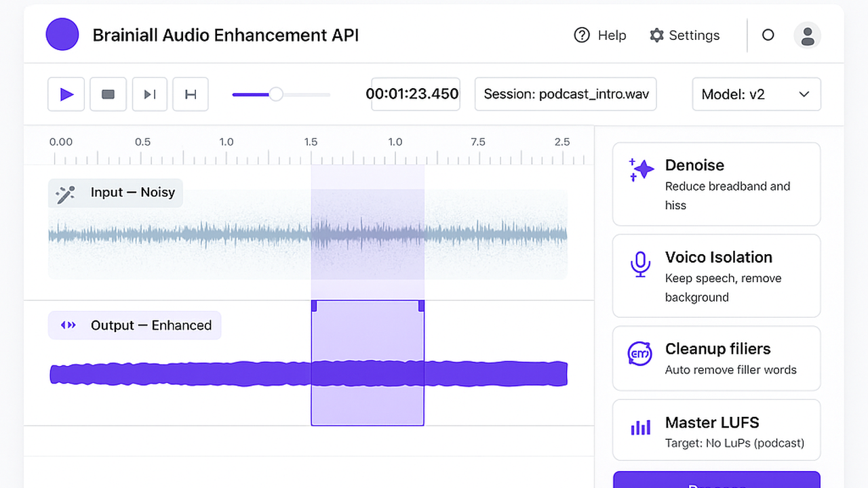Click the Cleanup filiers circular icon
This screenshot has height=488, width=868.
(x=640, y=353)
